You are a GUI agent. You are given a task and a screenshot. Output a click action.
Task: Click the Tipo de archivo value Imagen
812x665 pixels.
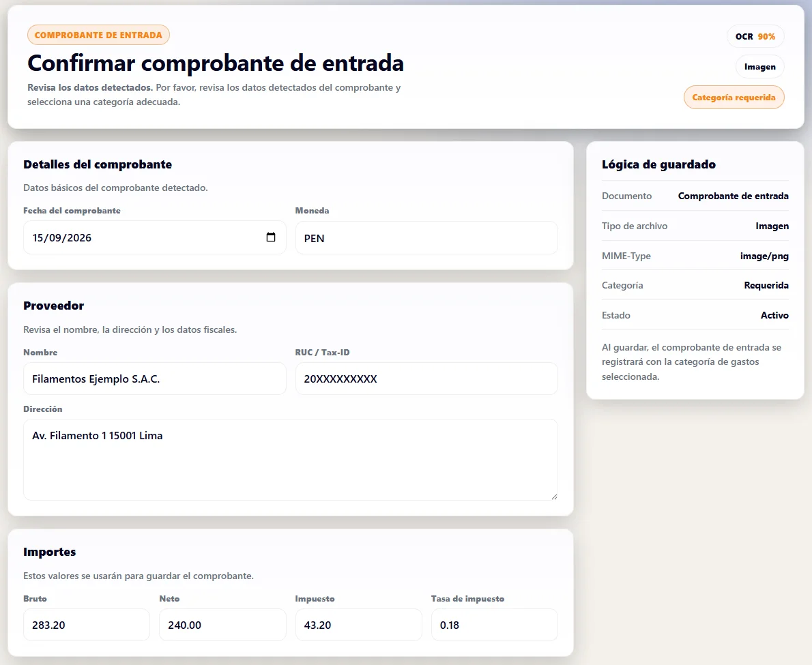[772, 226]
